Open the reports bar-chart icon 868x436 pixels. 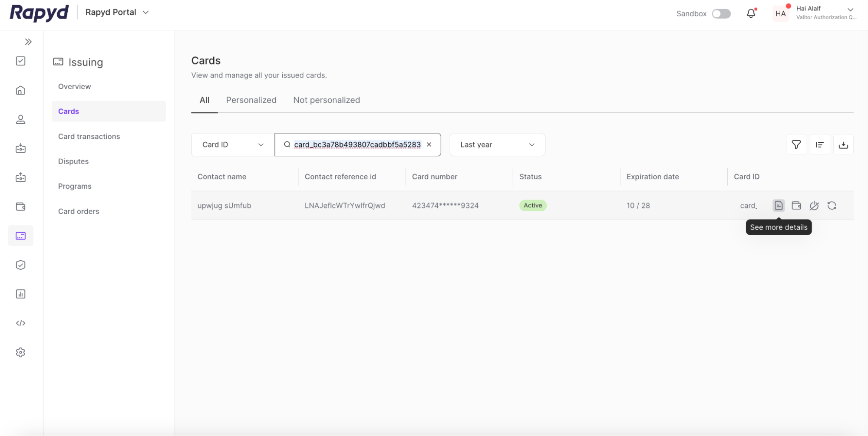click(20, 294)
